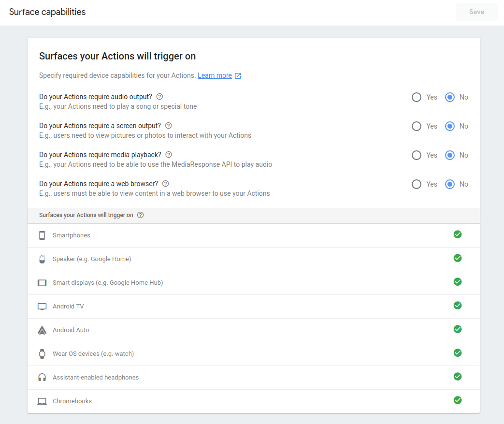Open the Learn more link
504x424 pixels.
point(215,75)
